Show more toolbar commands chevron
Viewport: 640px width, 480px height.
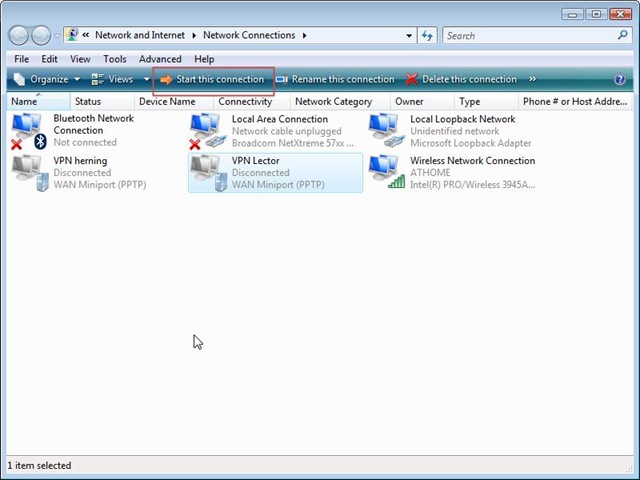[532, 79]
